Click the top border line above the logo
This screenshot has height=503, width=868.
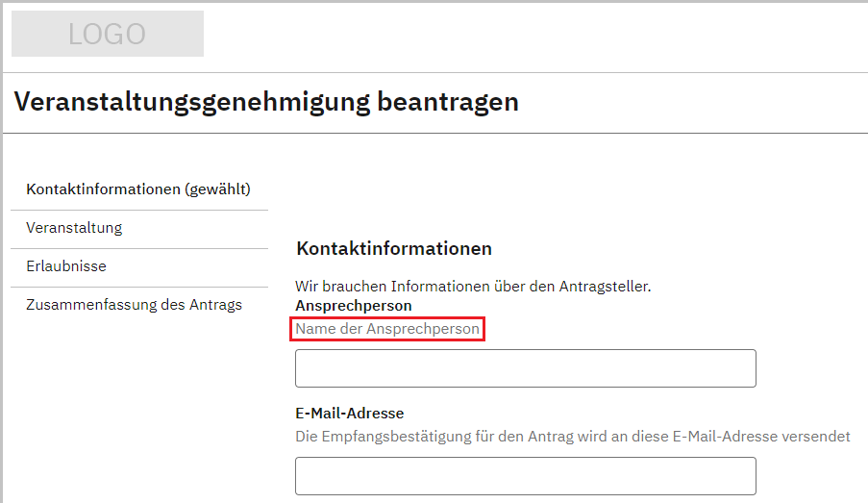coord(434,2)
